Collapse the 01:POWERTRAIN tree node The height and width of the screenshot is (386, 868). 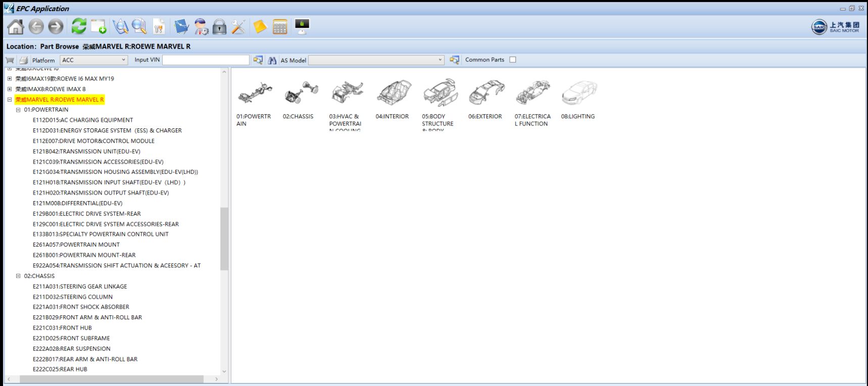pyautogui.click(x=18, y=110)
